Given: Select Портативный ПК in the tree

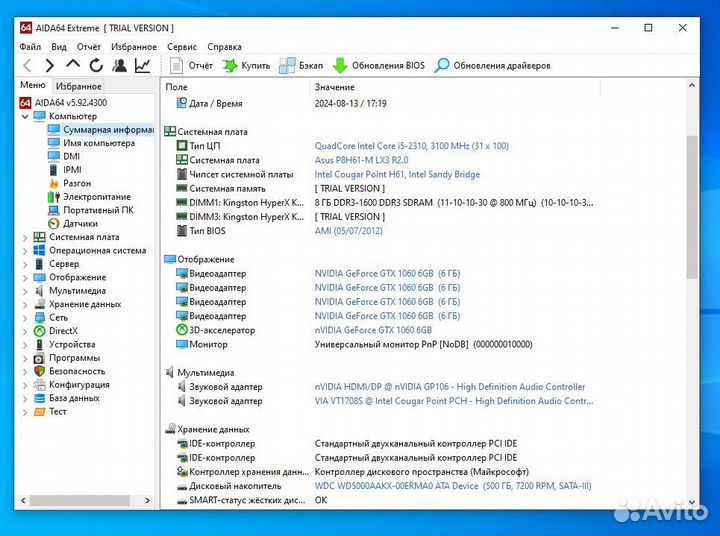Looking at the screenshot, I should tap(90, 210).
